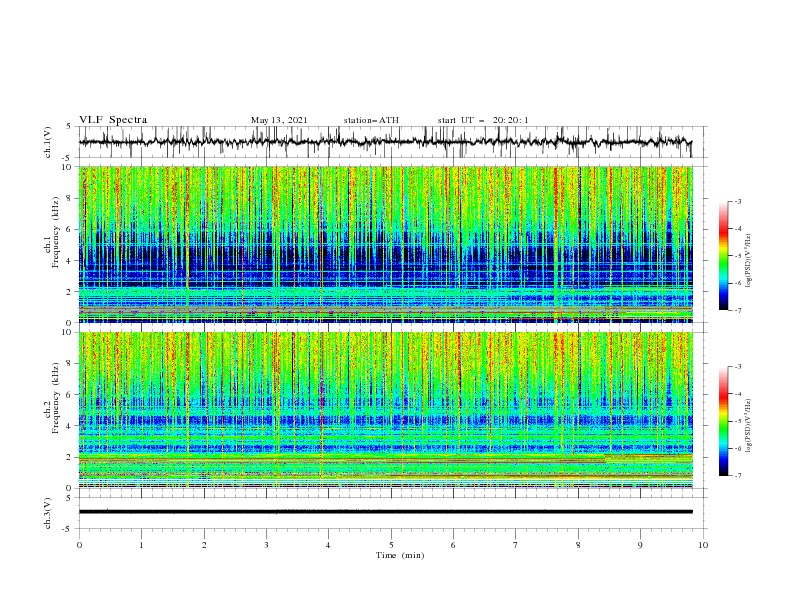Click the time axis tick label "0"
Screen dimensions: 792x612
pos(79,545)
